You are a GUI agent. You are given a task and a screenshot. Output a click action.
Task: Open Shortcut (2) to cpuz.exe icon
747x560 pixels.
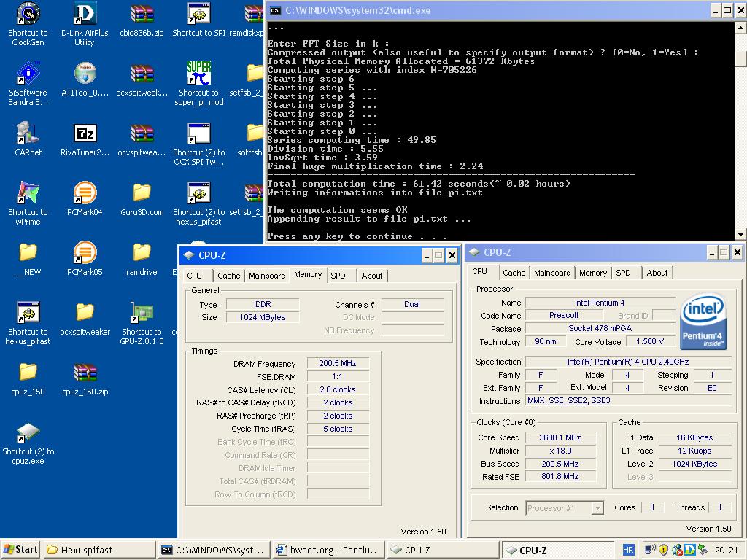click(x=28, y=432)
